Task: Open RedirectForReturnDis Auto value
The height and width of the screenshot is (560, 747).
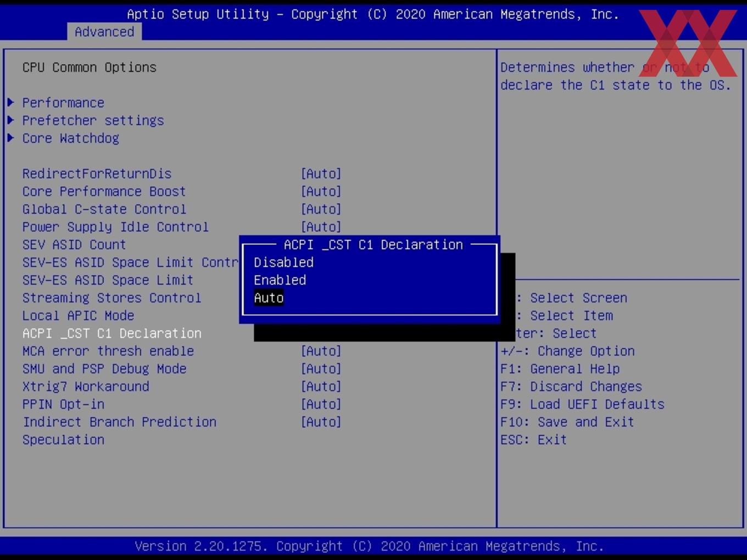Action: click(321, 173)
